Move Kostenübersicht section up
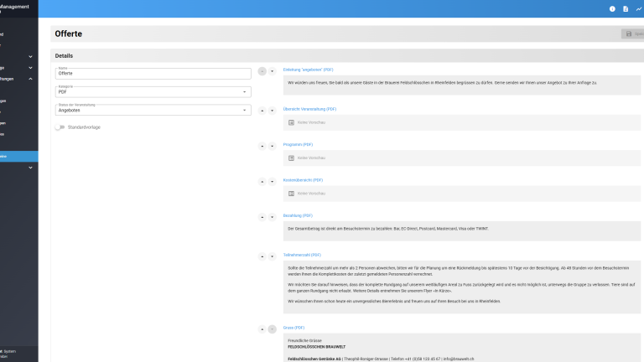This screenshot has width=644, height=362. click(x=262, y=182)
